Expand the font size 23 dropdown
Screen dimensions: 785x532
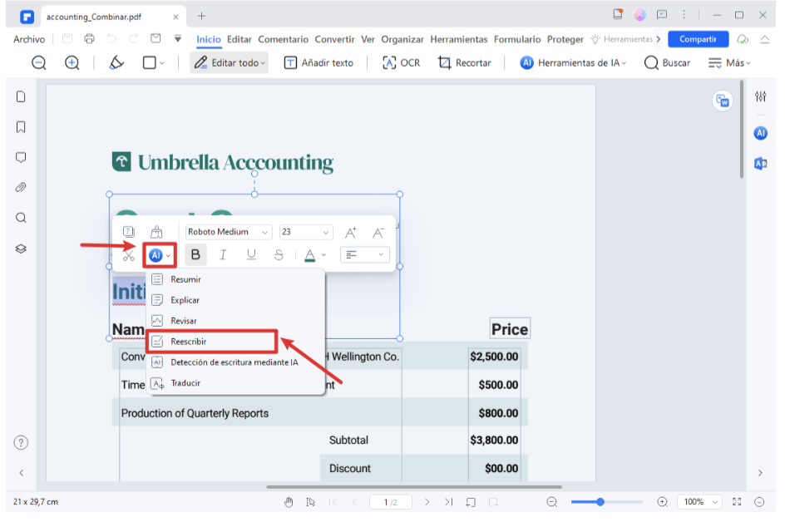pos(305,233)
